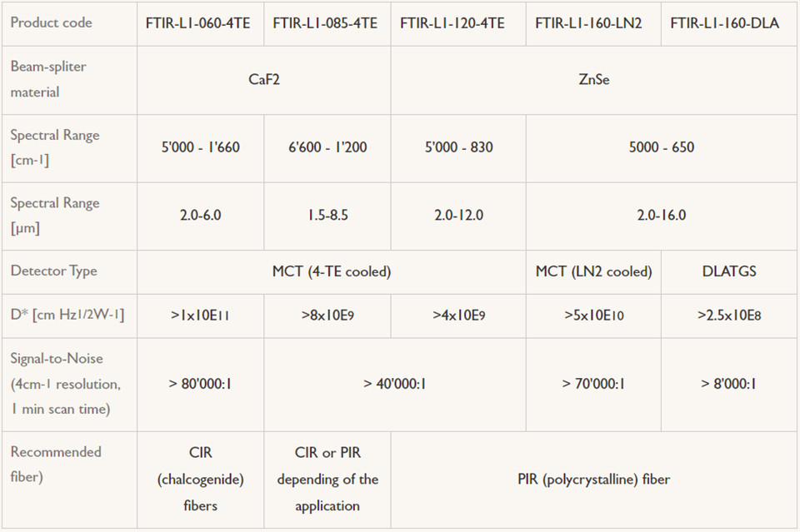Select the FTIR-L1-160-LN2 header cell
This screenshot has width=800, height=532.
[x=588, y=22]
